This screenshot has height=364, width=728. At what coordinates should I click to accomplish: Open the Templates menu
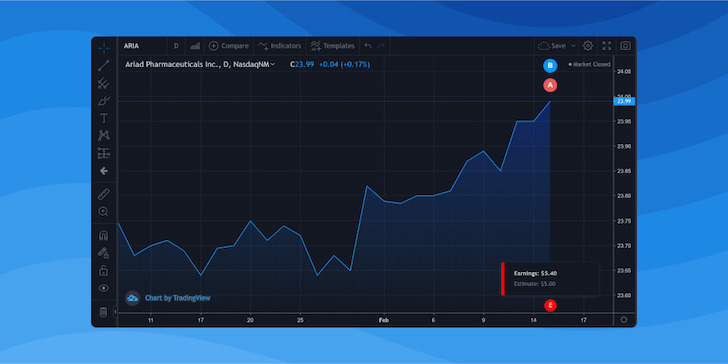click(x=332, y=46)
